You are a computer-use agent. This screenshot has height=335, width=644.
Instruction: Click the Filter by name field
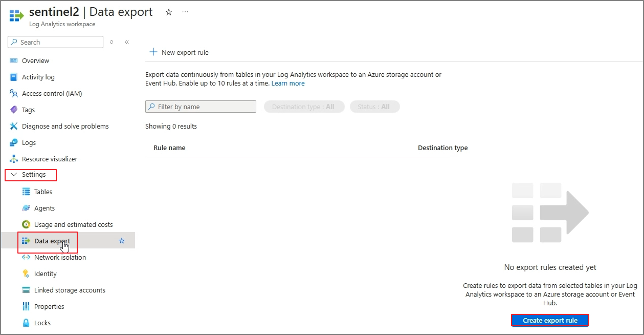[x=201, y=107]
